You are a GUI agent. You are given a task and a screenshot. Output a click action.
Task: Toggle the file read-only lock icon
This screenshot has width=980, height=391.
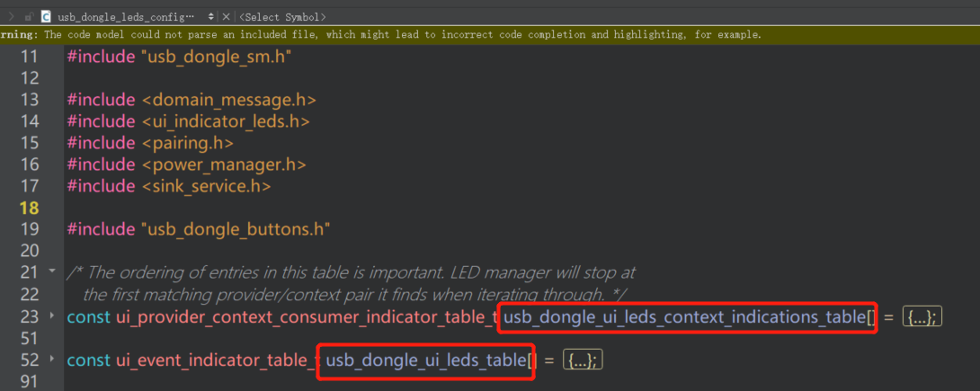(x=30, y=16)
